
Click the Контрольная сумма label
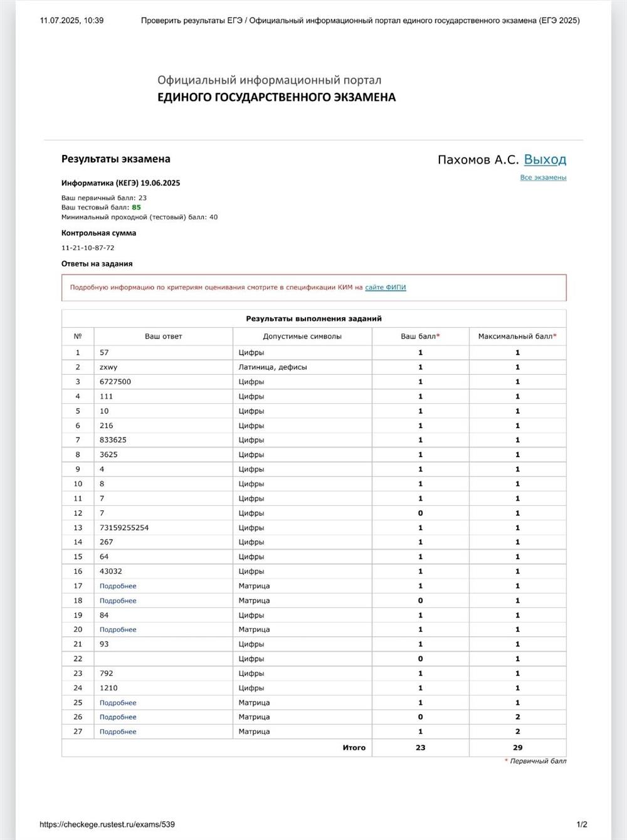coord(98,233)
